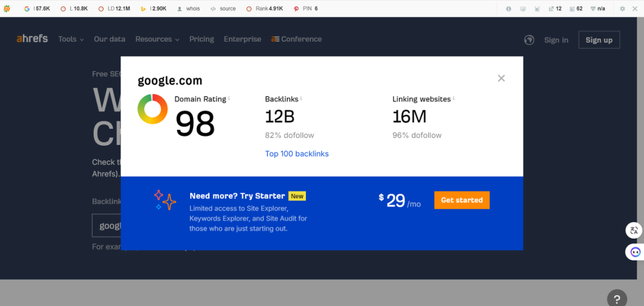Close the google.com results dialog
This screenshot has height=306, width=644.
(501, 78)
